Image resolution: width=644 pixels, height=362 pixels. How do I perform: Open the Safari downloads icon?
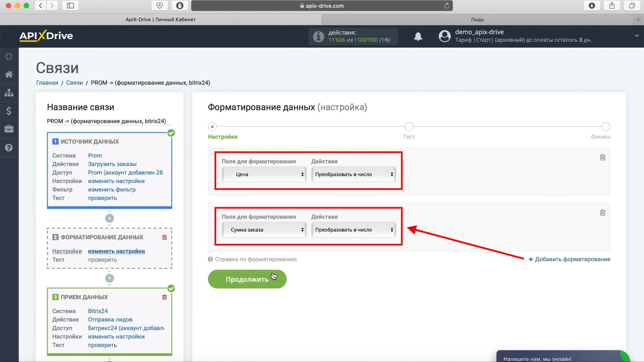coord(592,5)
